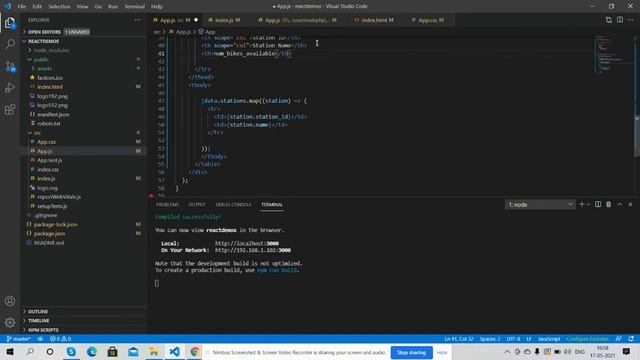This screenshot has width=640, height=360.
Task: Click the JavaScript language mode in status bar
Action: pyautogui.click(x=549, y=339)
